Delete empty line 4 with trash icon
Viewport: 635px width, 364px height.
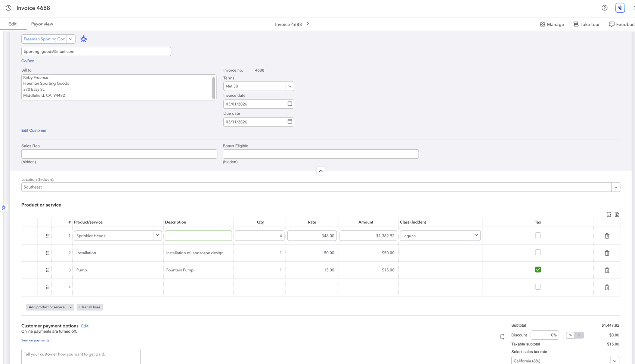(x=607, y=287)
